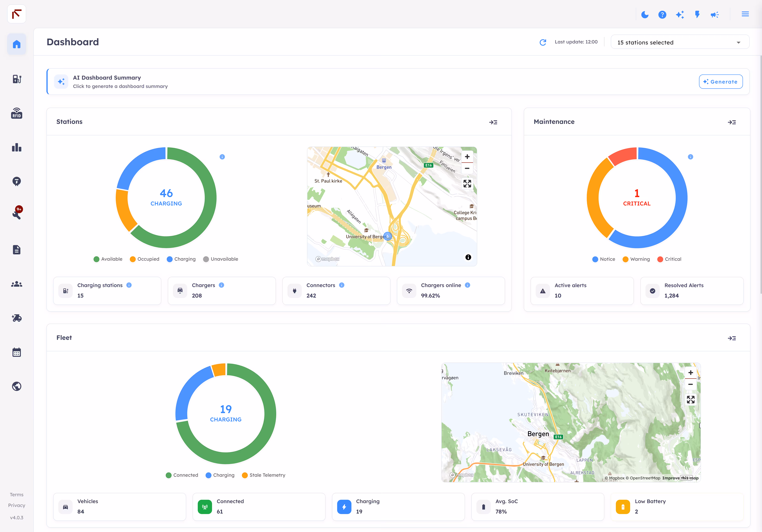The image size is (762, 532).
Task: Click the 'Last update: 12:00' text
Action: coord(576,42)
